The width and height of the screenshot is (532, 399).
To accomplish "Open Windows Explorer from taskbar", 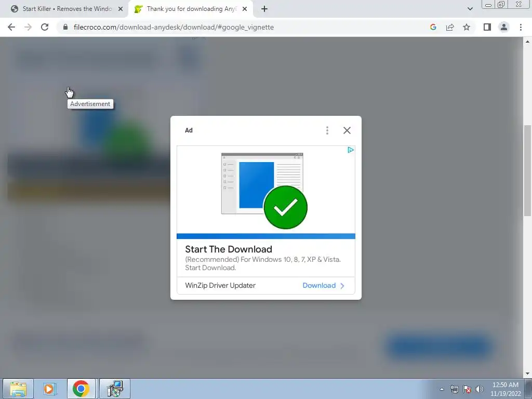I will point(18,389).
